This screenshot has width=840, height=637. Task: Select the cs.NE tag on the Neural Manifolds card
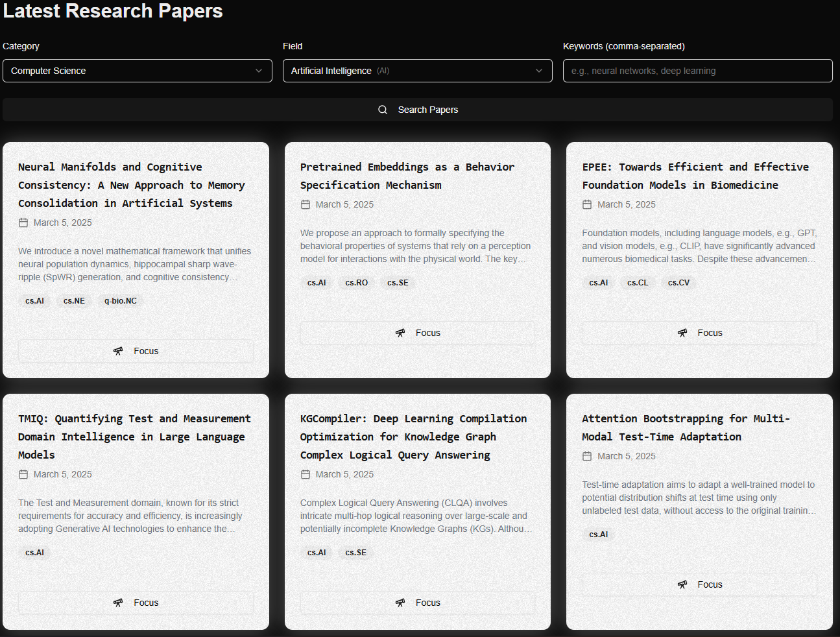click(73, 300)
